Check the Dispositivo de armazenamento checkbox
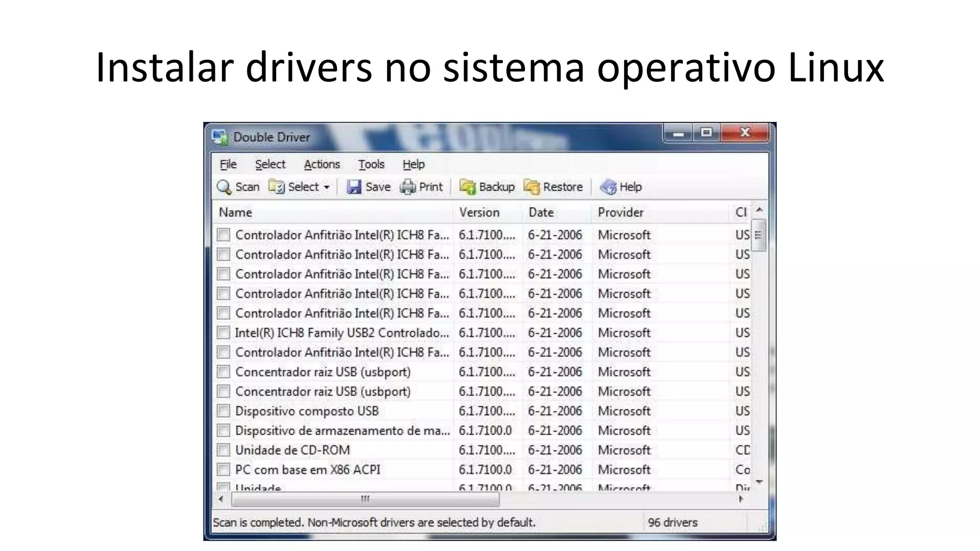The image size is (980, 551). click(223, 430)
